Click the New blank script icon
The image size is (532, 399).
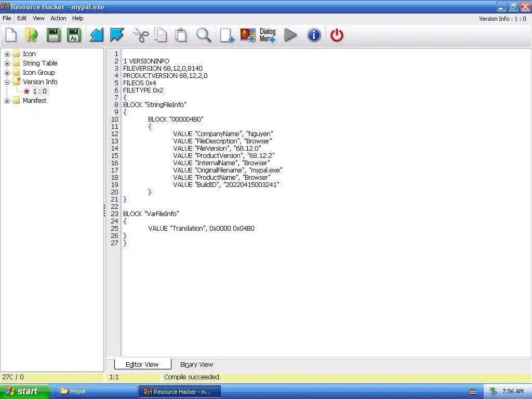pyautogui.click(x=11, y=35)
